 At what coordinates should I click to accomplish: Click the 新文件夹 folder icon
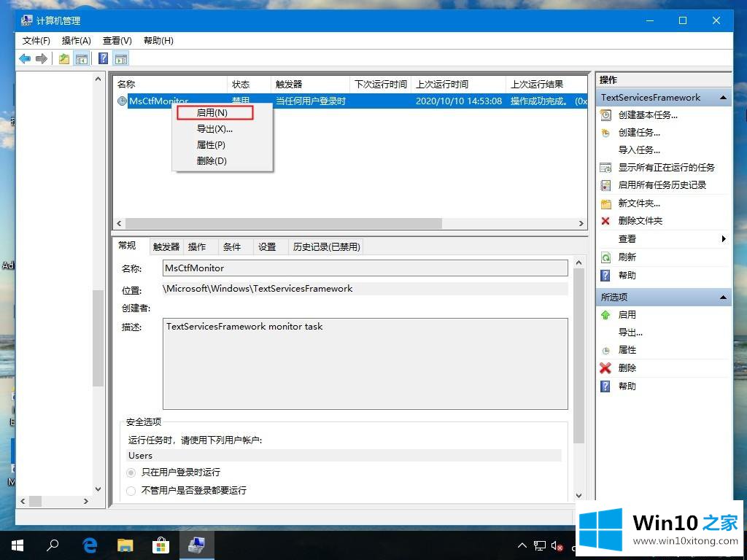[x=605, y=204]
